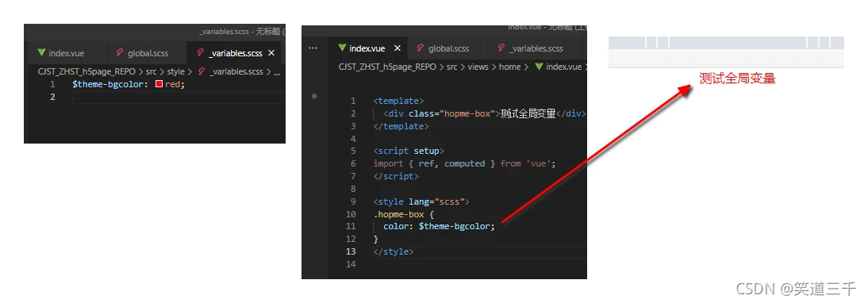Click line number 11 in the gutter

(x=351, y=227)
